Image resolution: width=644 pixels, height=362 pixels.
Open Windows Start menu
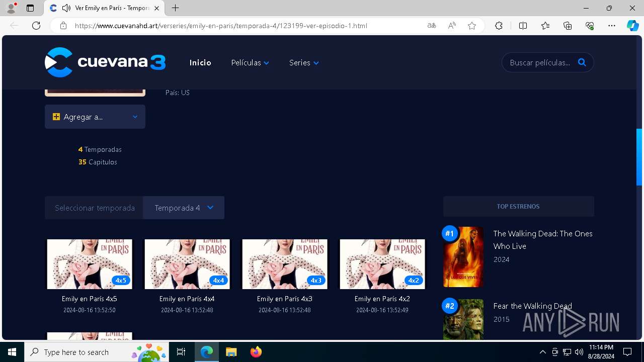[12, 352]
